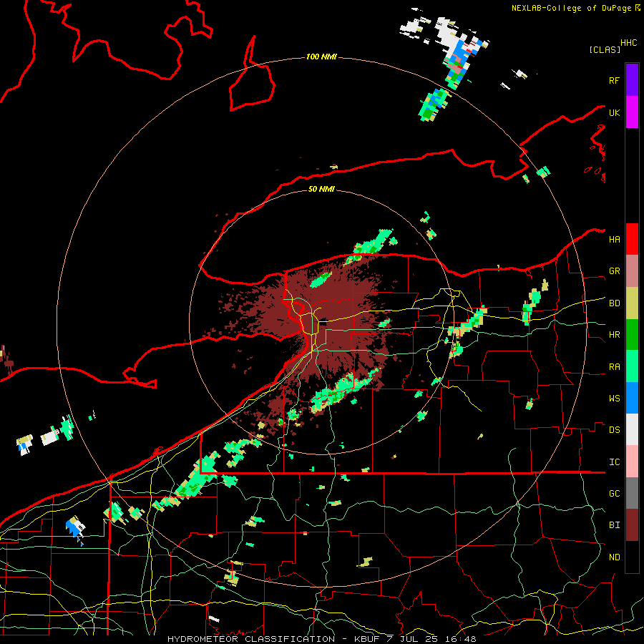Click the 'ND' legend label text

[x=614, y=557]
